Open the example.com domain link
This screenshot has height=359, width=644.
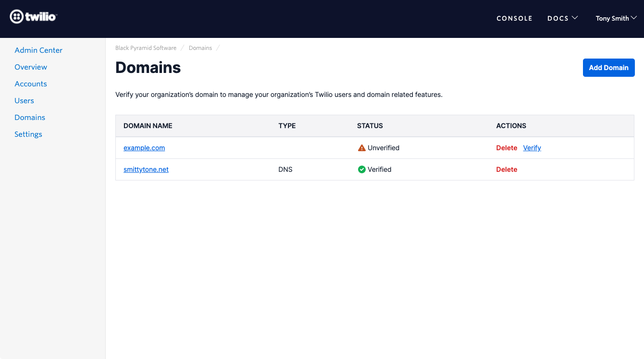(x=144, y=148)
